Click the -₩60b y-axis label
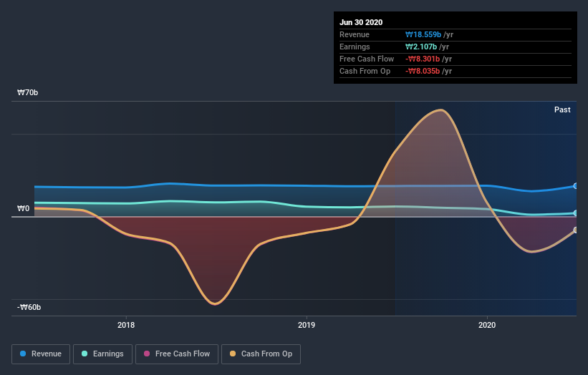Viewport: 588px width, 375px height. point(29,307)
